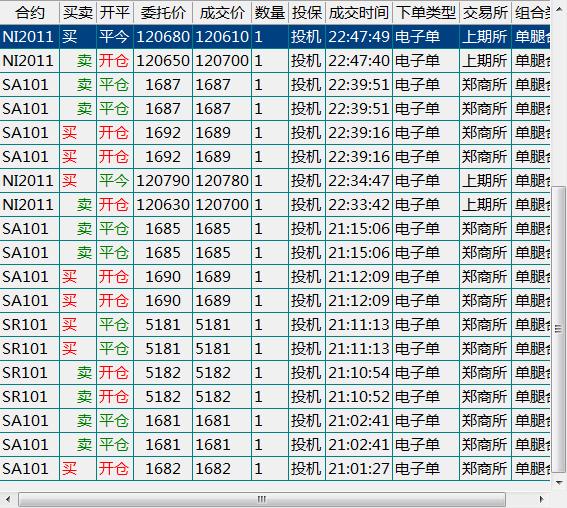This screenshot has width=567, height=508.
Task: Click the 投机 cell in the 22:47:40 row
Action: pyautogui.click(x=307, y=60)
